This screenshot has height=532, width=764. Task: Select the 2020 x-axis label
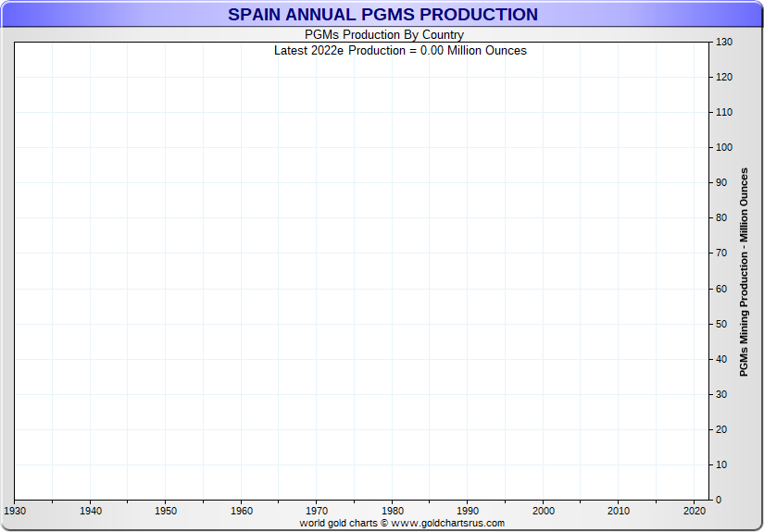pos(694,511)
